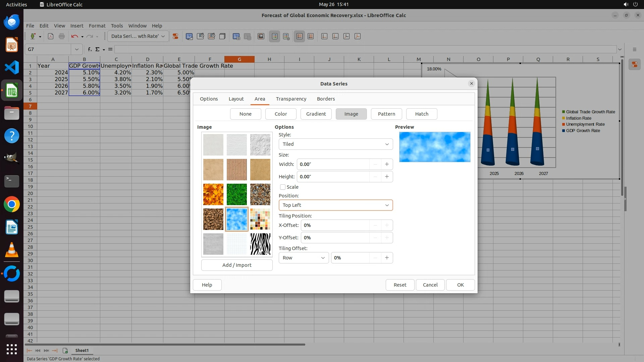Select the zebra stripe image thumbnail
644x362 pixels.
pyautogui.click(x=260, y=244)
